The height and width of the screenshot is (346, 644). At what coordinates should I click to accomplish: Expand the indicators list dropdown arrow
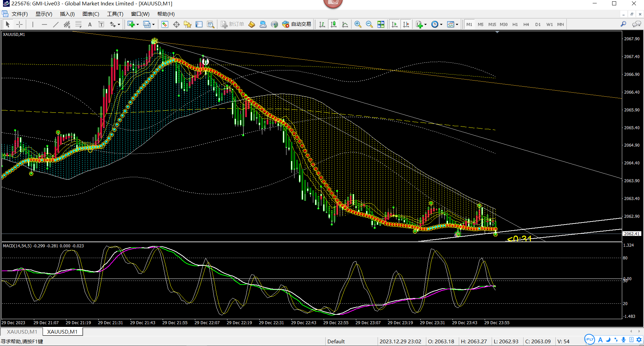(x=426, y=24)
